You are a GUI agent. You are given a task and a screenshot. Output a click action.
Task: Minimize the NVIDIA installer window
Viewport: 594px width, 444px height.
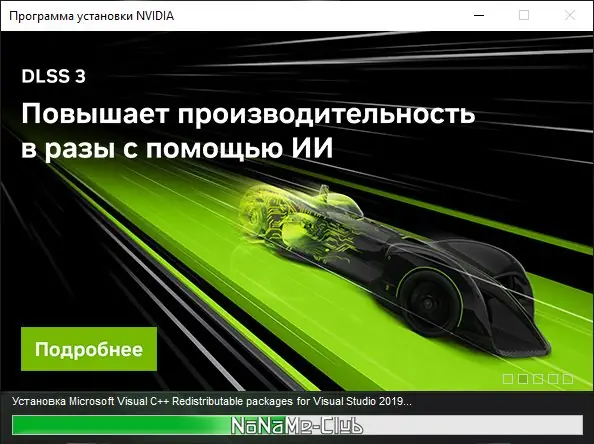click(x=479, y=16)
